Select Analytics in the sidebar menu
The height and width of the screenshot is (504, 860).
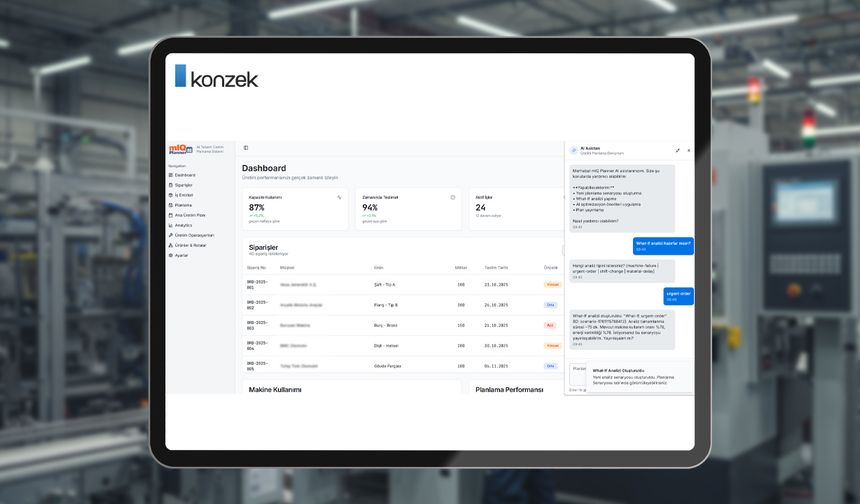tap(183, 225)
